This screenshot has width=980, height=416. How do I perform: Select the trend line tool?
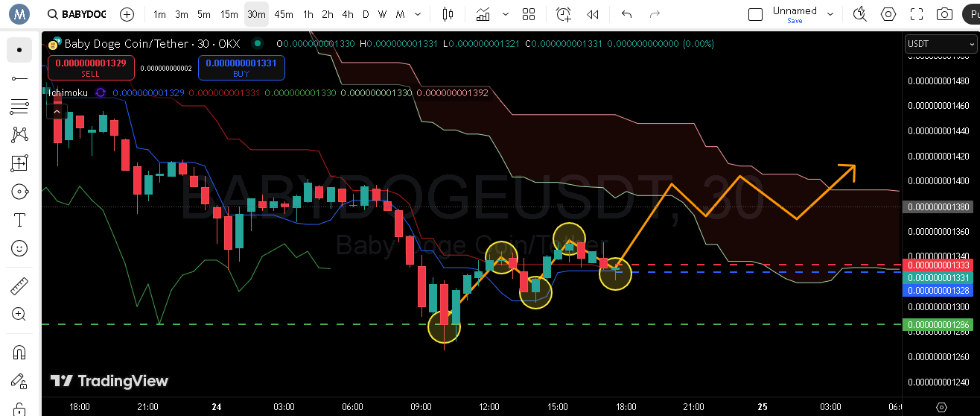pyautogui.click(x=19, y=78)
